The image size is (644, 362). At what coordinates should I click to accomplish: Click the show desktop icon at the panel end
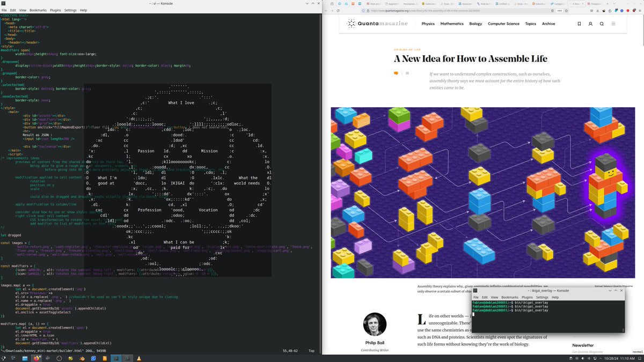tap(639, 358)
